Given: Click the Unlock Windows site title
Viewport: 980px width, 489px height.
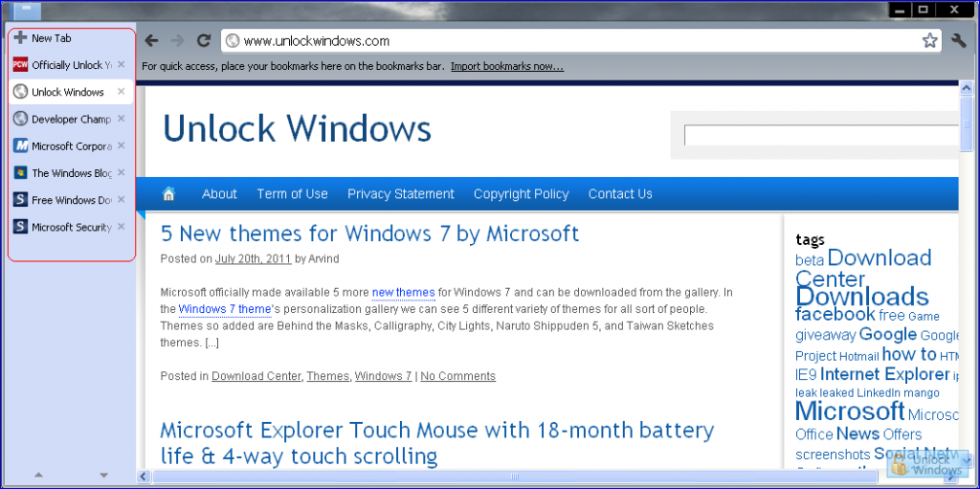Looking at the screenshot, I should click(297, 128).
